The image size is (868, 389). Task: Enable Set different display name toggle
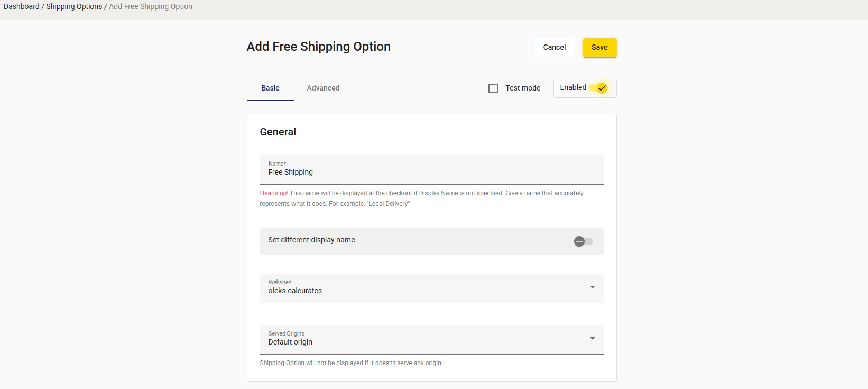584,241
